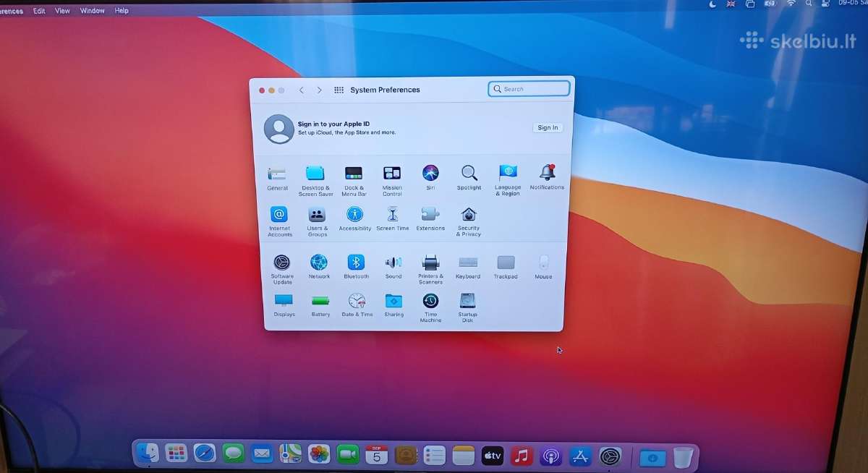Launch Safari from the Dock
The width and height of the screenshot is (868, 473).
205,453
